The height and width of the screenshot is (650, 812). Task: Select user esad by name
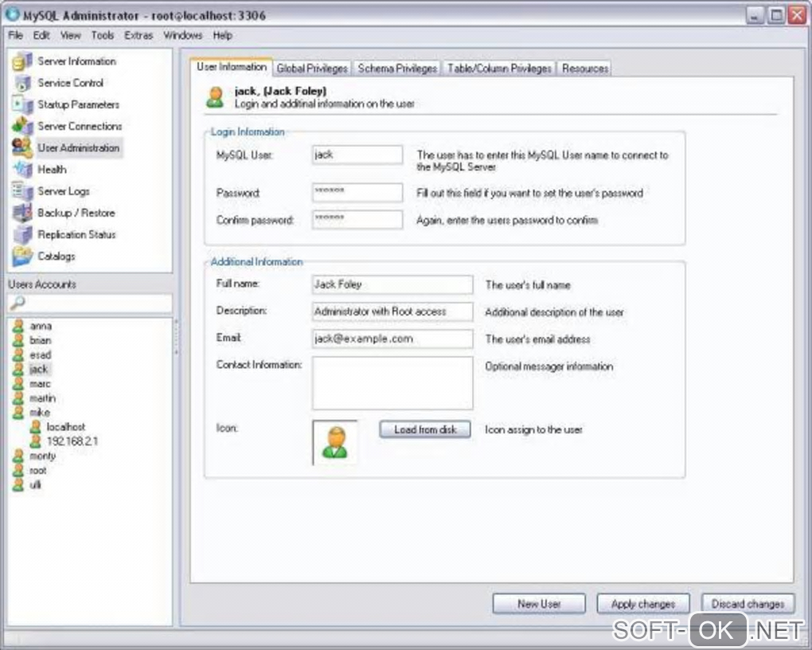pos(41,355)
